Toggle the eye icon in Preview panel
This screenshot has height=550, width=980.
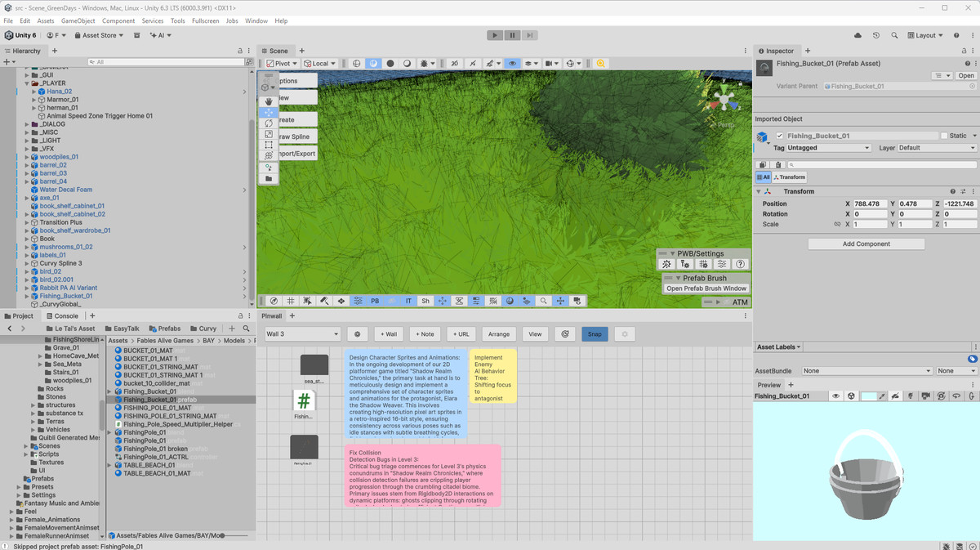(835, 396)
